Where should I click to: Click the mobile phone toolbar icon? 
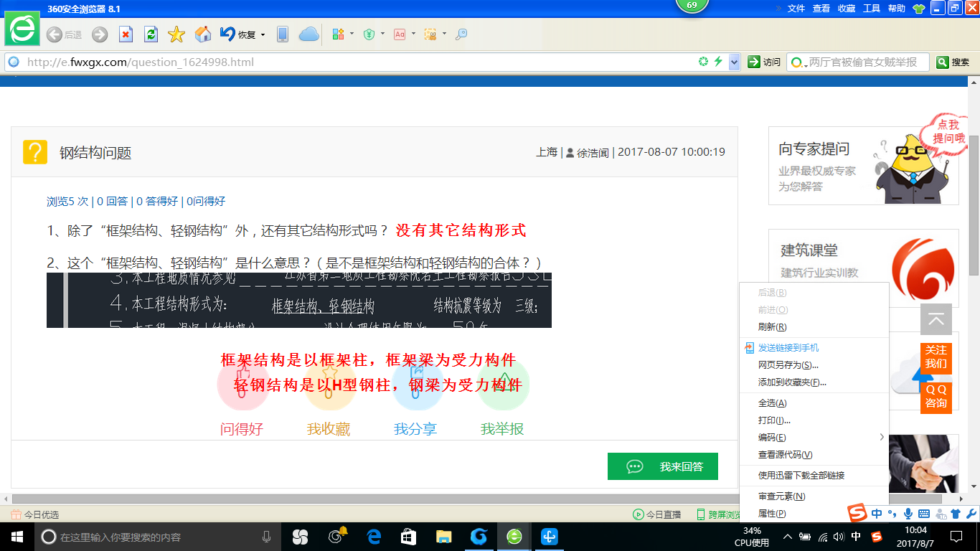point(283,34)
